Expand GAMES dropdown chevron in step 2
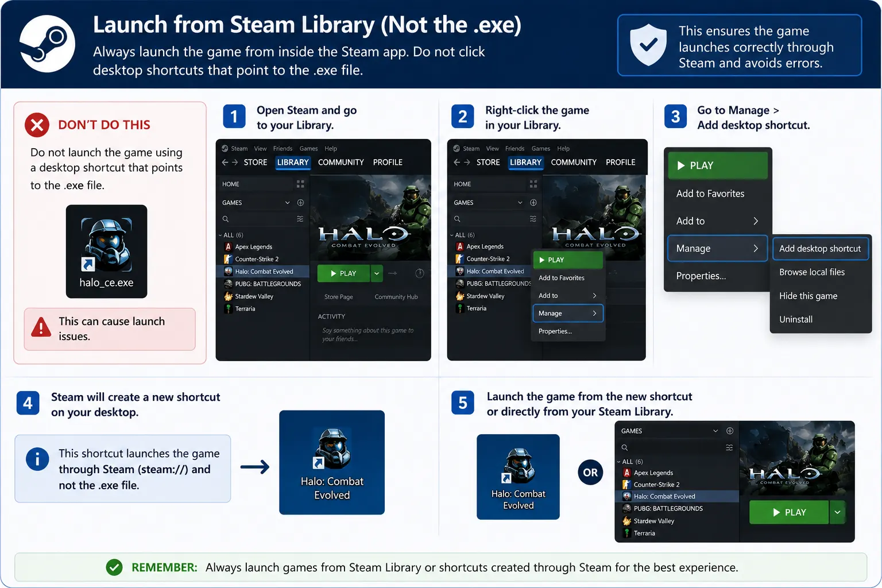Image resolution: width=882 pixels, height=588 pixels. point(520,203)
